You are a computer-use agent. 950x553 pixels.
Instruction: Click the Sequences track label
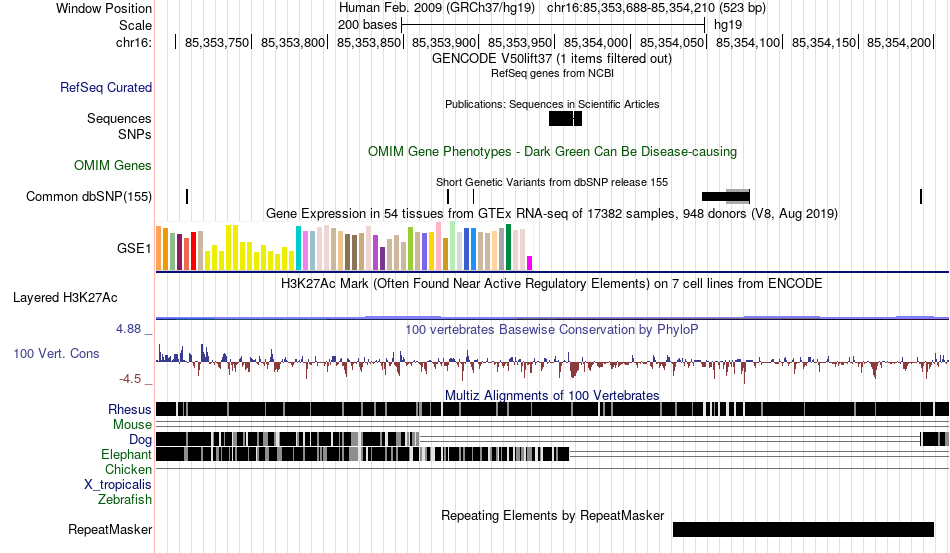tap(119, 118)
